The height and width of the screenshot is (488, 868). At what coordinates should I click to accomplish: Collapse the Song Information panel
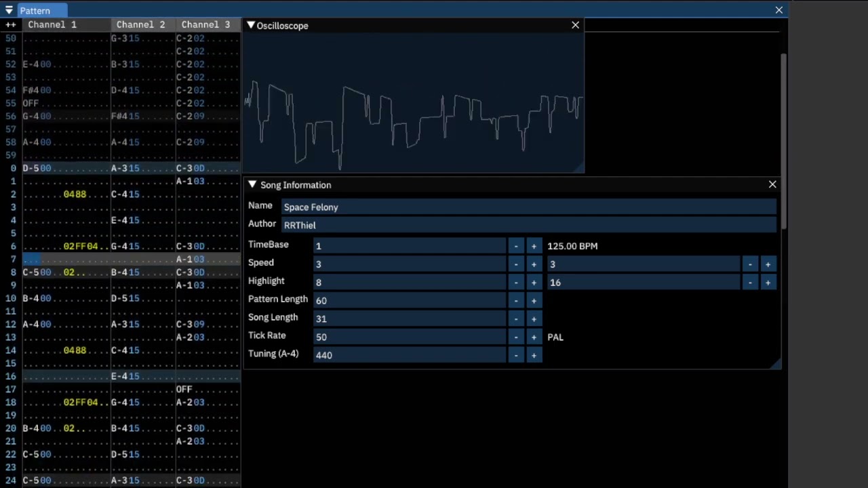pos(252,185)
